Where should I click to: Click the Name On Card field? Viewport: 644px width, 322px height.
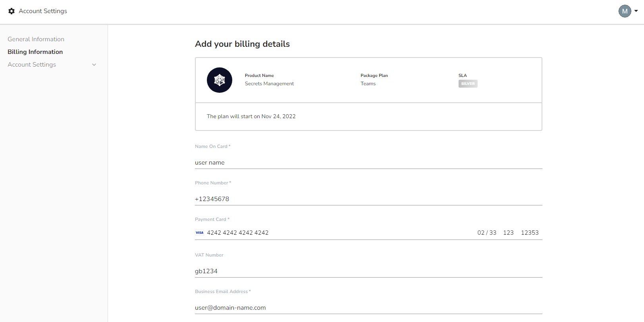pos(368,163)
